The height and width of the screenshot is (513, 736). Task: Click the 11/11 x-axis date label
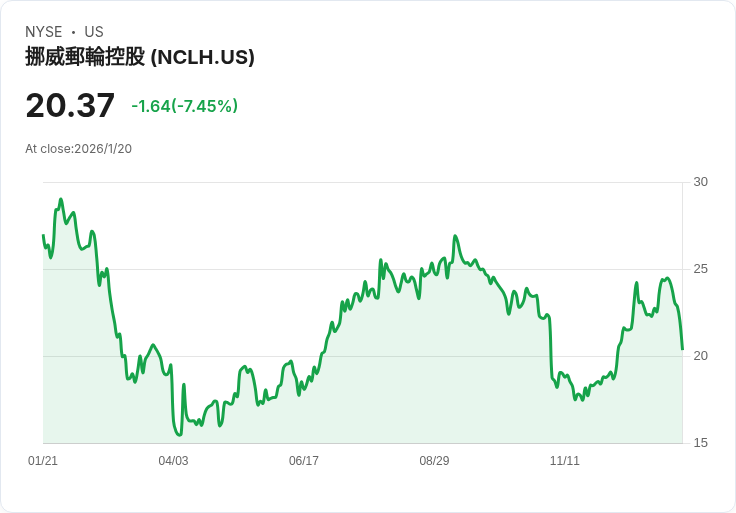(565, 461)
